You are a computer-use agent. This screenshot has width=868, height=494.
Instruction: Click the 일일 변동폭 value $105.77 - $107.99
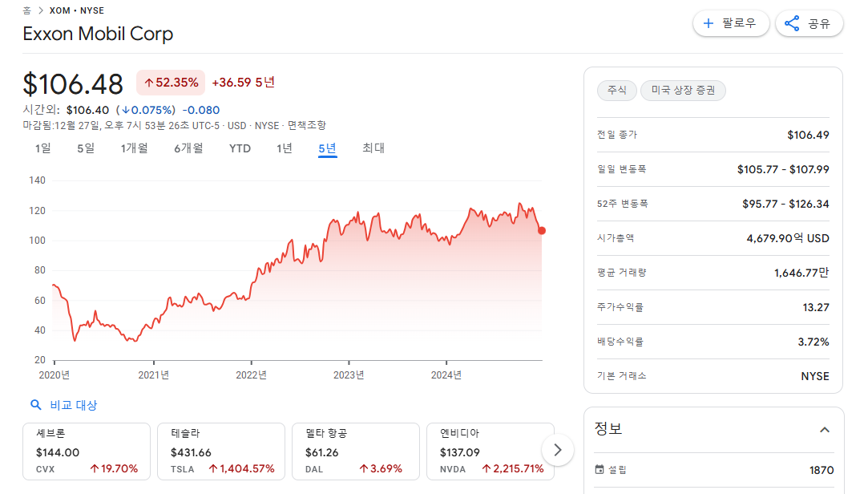pyautogui.click(x=783, y=169)
